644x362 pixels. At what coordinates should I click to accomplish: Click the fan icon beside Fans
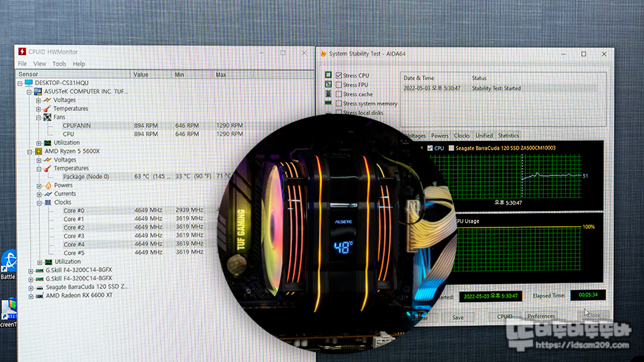tap(48, 117)
